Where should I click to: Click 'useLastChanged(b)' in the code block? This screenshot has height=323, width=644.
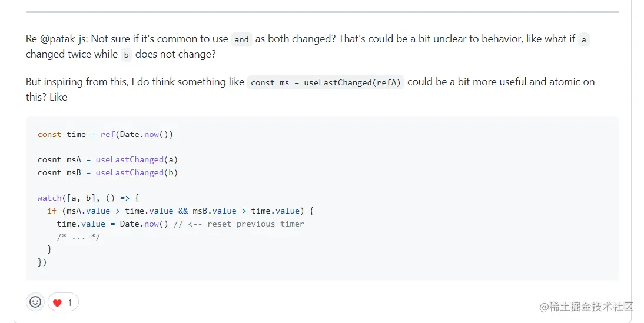137,172
